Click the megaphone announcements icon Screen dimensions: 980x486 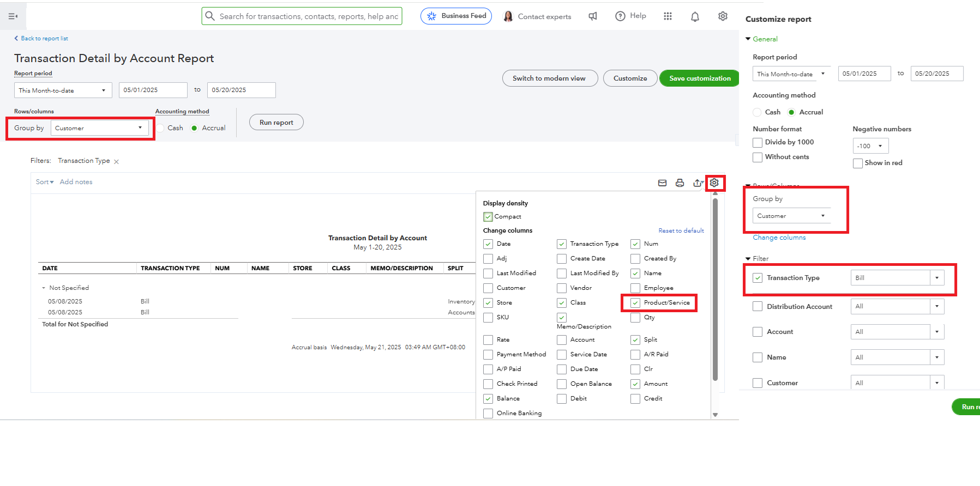pos(593,16)
